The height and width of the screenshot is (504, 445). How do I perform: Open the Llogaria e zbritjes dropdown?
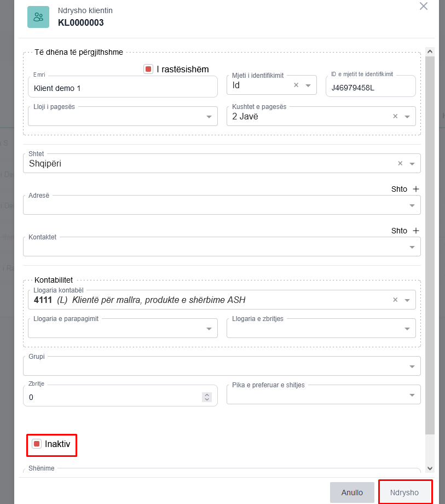coord(407,328)
